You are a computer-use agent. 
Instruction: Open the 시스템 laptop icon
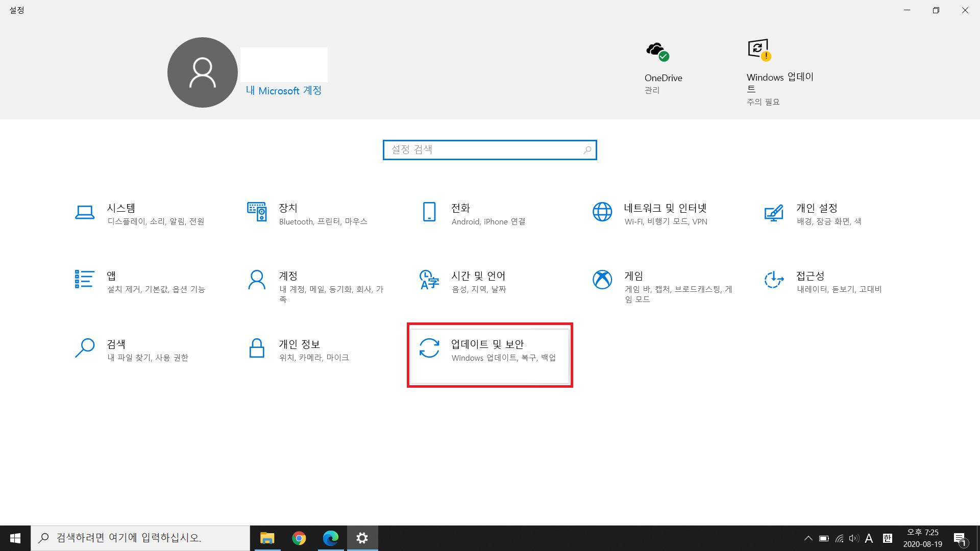(85, 212)
